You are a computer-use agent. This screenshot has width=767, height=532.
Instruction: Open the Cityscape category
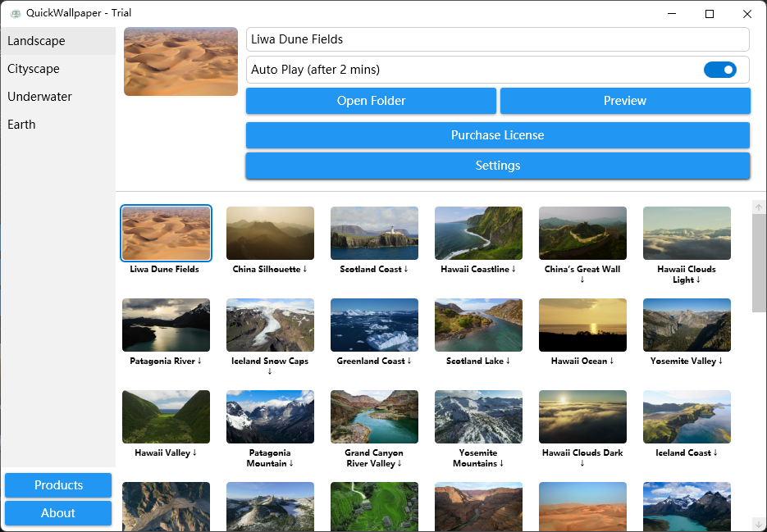click(x=57, y=69)
